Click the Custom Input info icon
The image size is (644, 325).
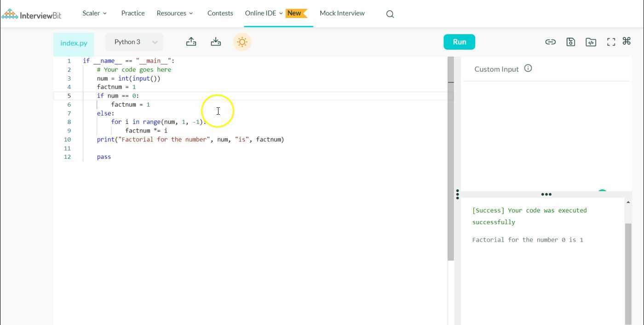(x=528, y=68)
